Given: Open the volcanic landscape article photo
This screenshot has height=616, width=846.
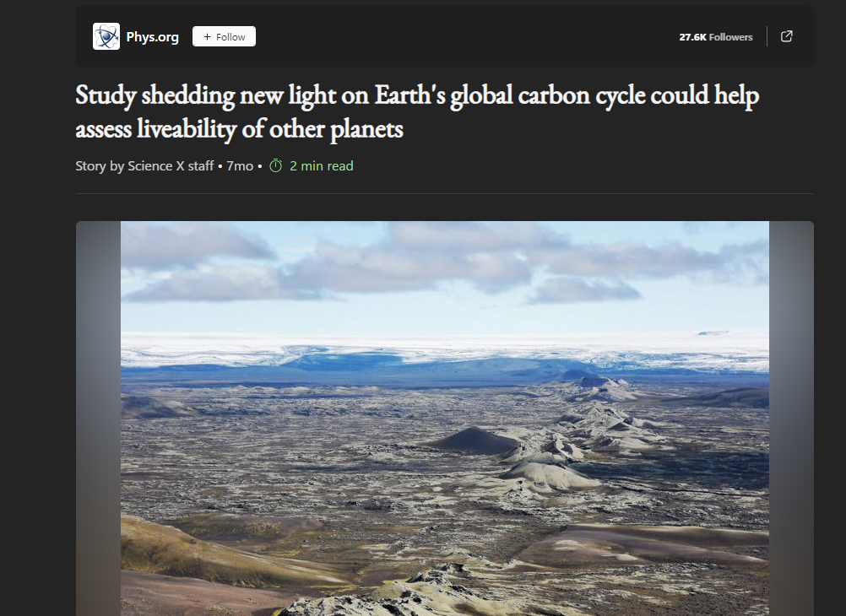Looking at the screenshot, I should point(445,419).
